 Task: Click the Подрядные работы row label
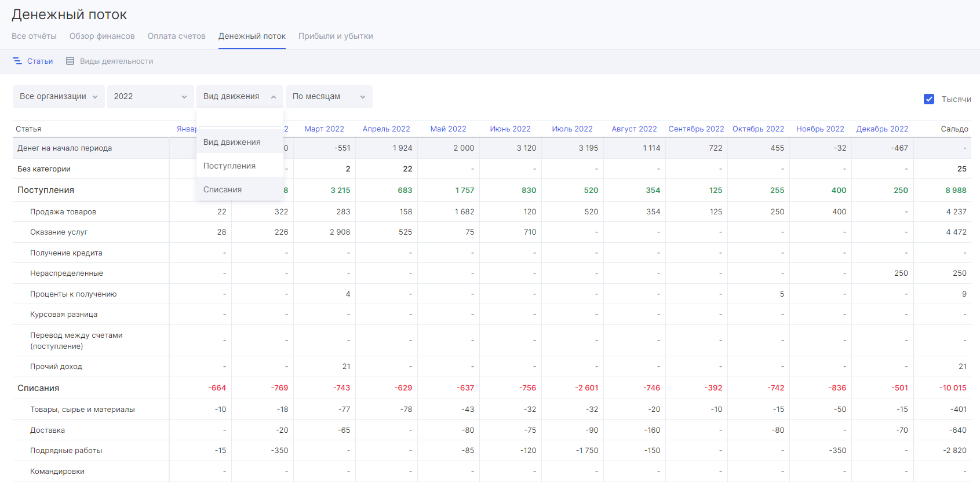tap(66, 450)
